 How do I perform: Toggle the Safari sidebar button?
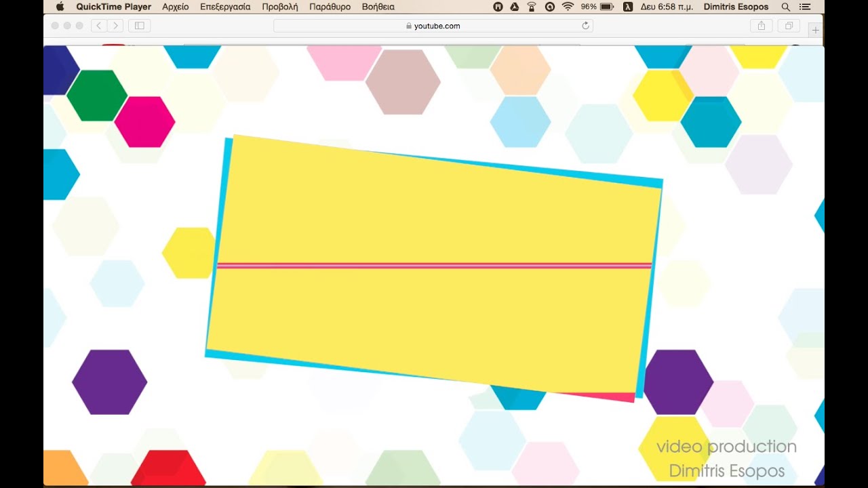[140, 26]
